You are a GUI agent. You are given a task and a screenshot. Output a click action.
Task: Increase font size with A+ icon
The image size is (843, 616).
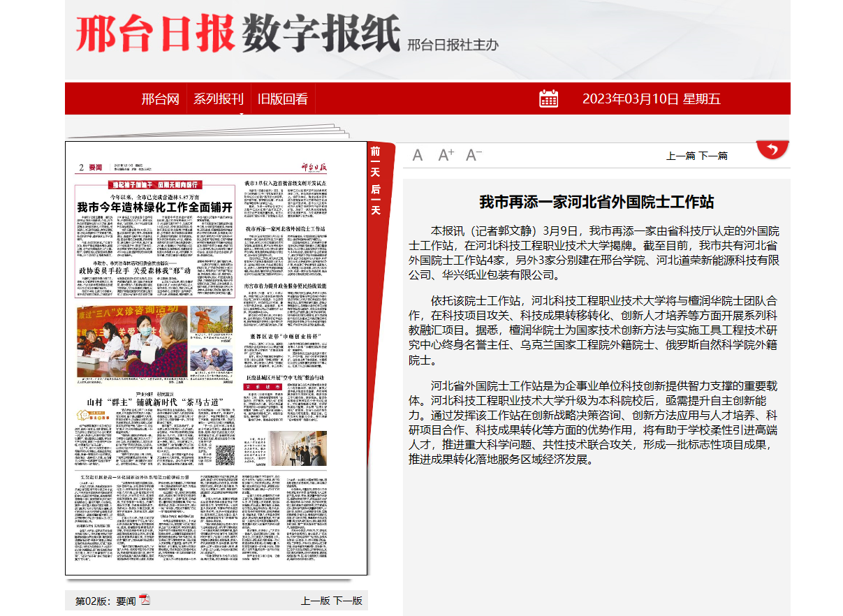446,155
